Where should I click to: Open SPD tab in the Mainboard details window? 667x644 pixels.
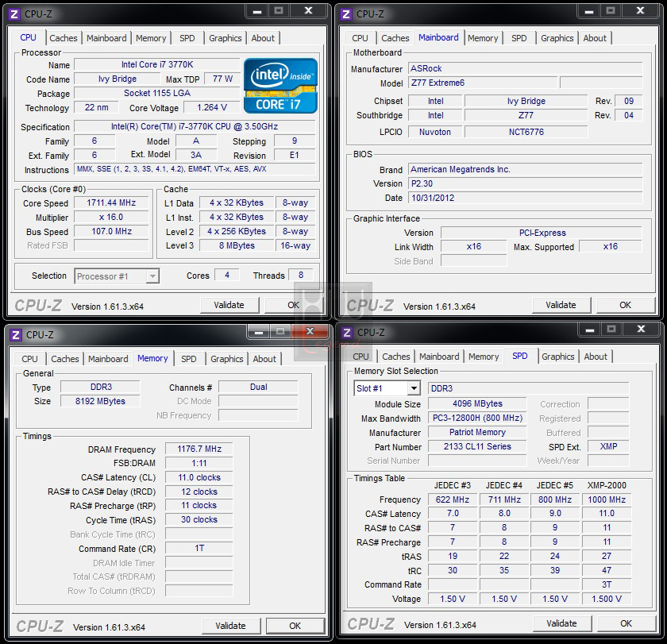point(519,38)
